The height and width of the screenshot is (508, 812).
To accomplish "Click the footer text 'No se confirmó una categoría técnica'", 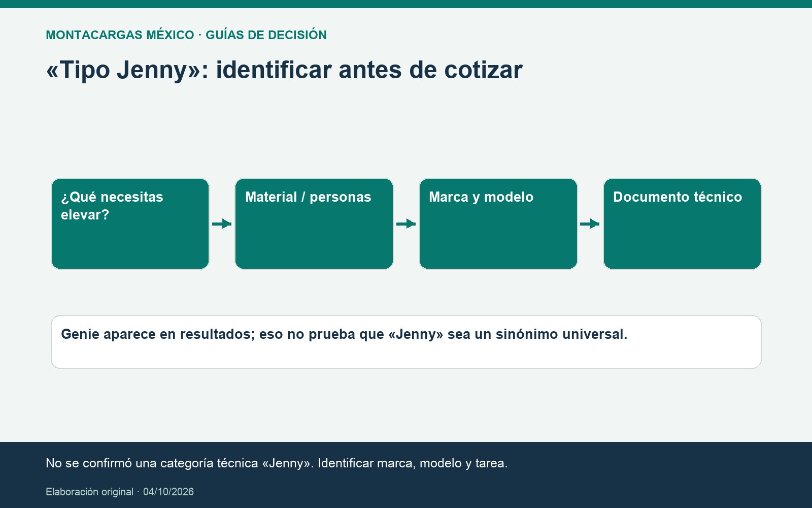I will click(277, 463).
